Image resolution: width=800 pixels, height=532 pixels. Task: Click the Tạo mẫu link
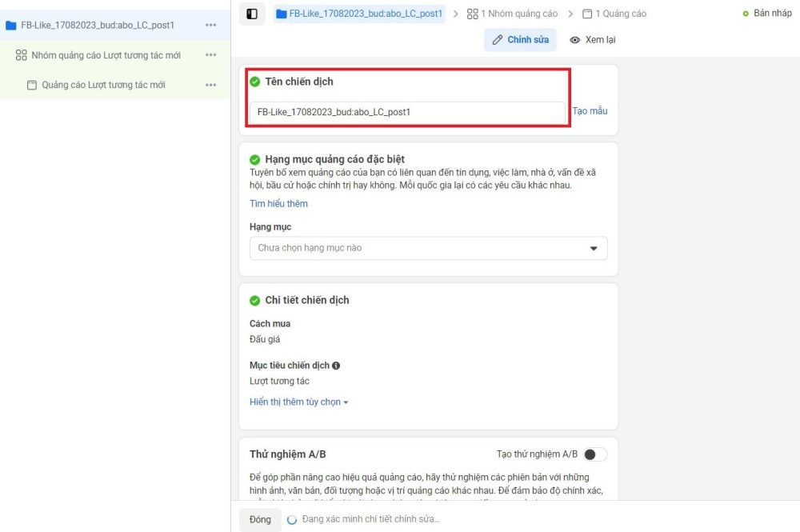(x=590, y=110)
